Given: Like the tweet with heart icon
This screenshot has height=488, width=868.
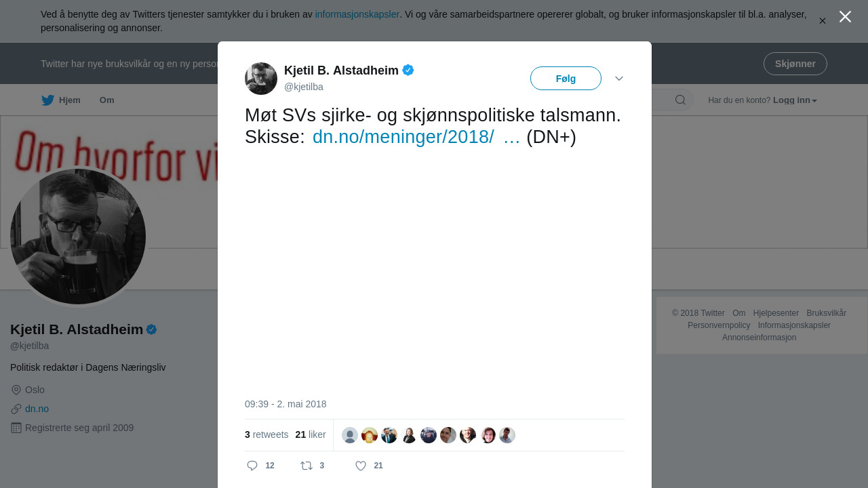Looking at the screenshot, I should tap(361, 466).
